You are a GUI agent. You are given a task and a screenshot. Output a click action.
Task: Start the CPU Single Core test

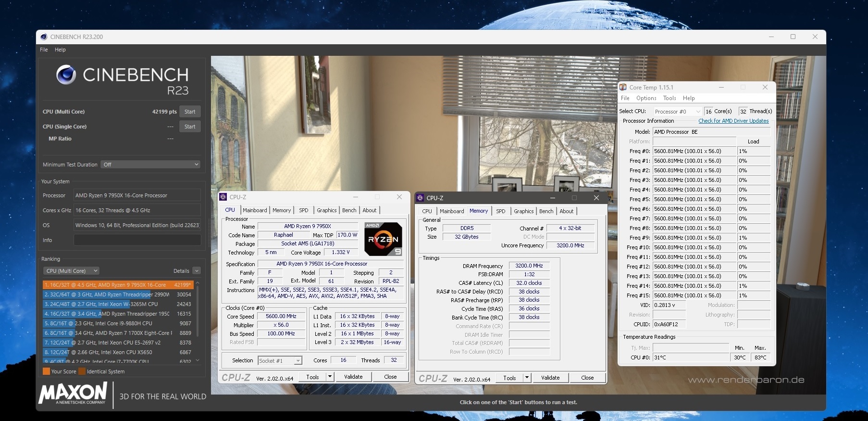tap(190, 127)
